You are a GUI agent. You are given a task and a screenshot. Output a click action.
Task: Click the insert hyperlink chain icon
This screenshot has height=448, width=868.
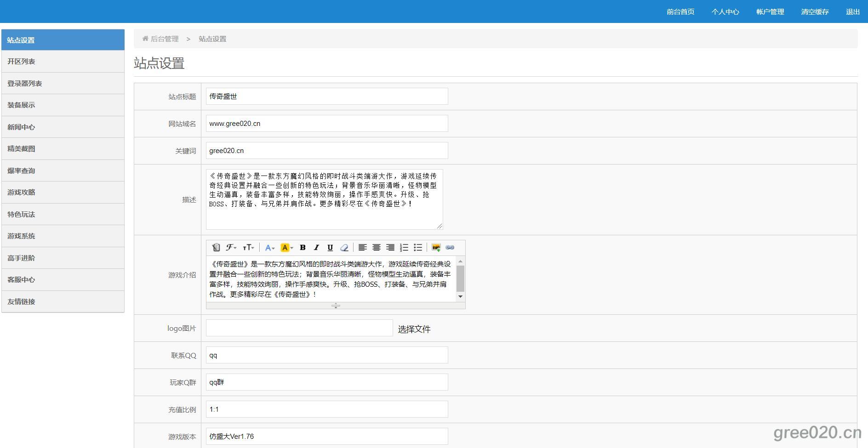(x=450, y=248)
